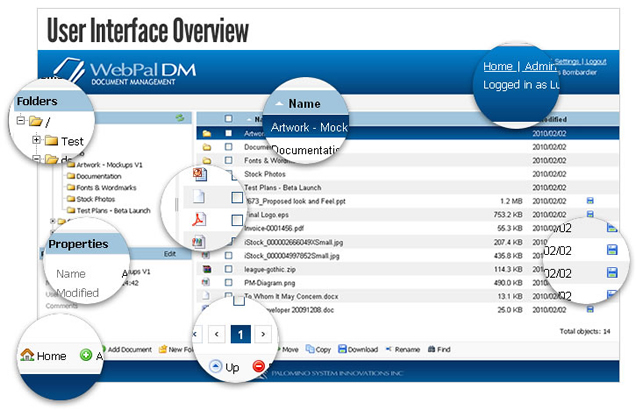Image resolution: width=636 pixels, height=410 pixels.
Task: Expand the Test folder in tree
Action: [x=37, y=140]
